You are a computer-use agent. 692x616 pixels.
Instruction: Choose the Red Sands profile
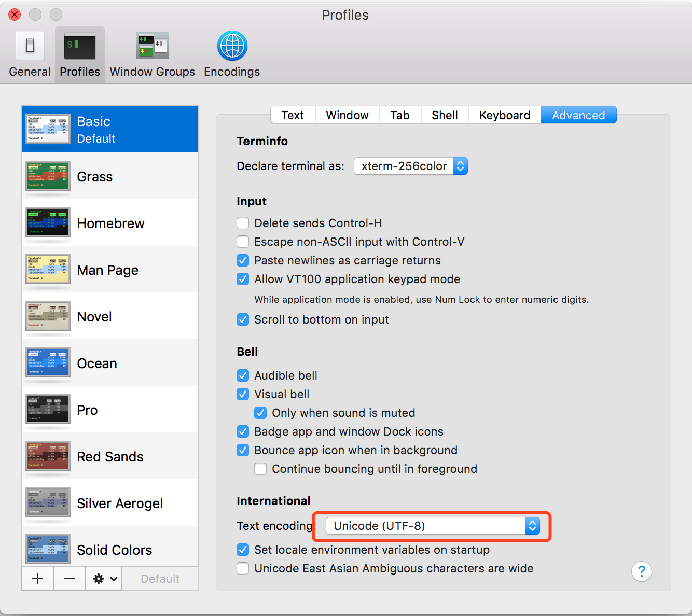(110, 457)
